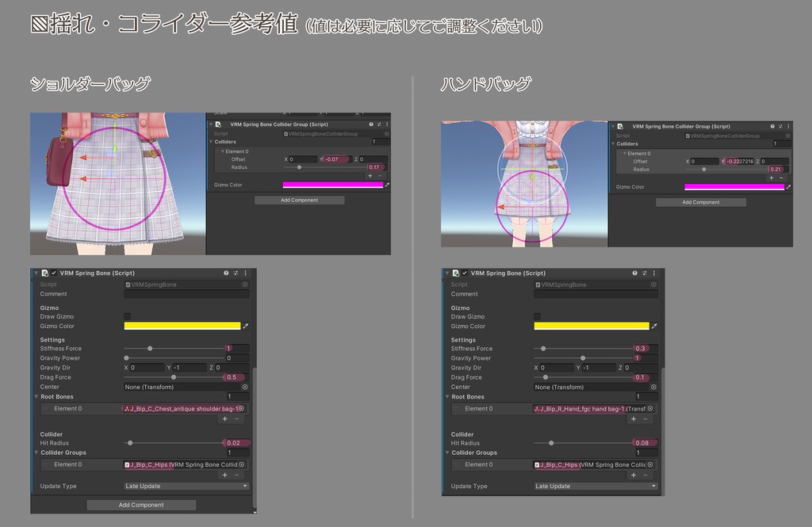Add element with plus under hand bag Collider Groups

tap(634, 475)
